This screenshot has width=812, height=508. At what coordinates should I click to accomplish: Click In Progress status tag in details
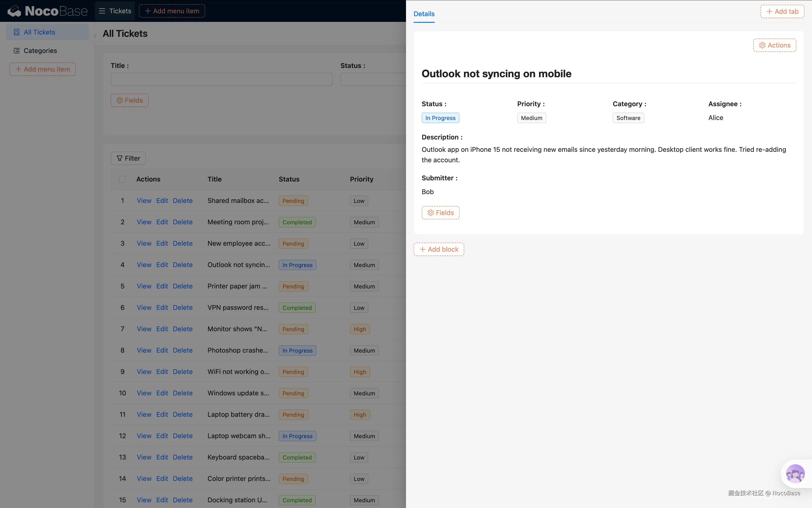pos(440,118)
